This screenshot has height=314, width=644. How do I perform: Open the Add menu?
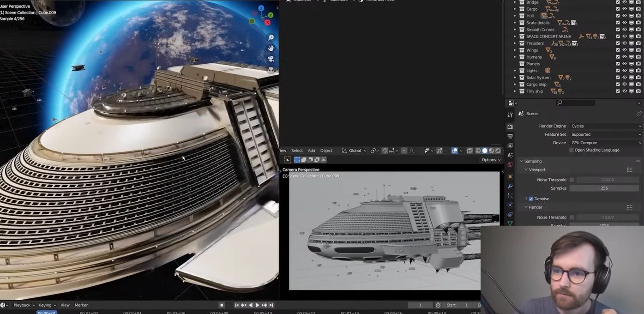[312, 151]
